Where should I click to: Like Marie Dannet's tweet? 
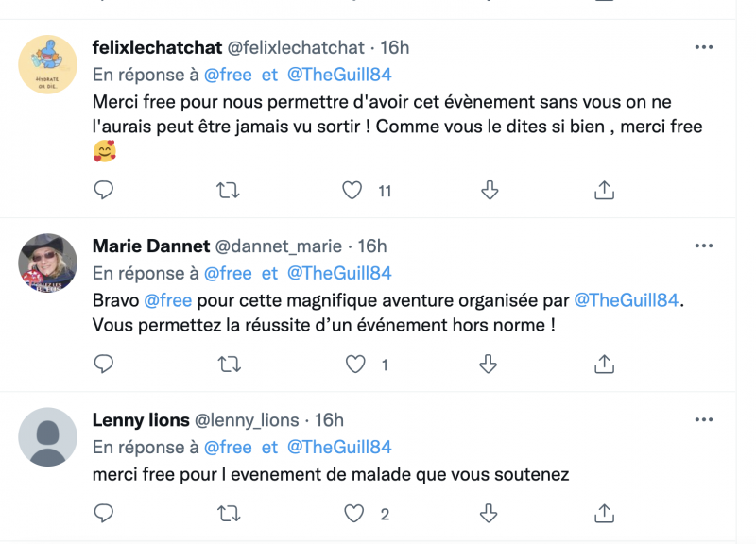[354, 364]
